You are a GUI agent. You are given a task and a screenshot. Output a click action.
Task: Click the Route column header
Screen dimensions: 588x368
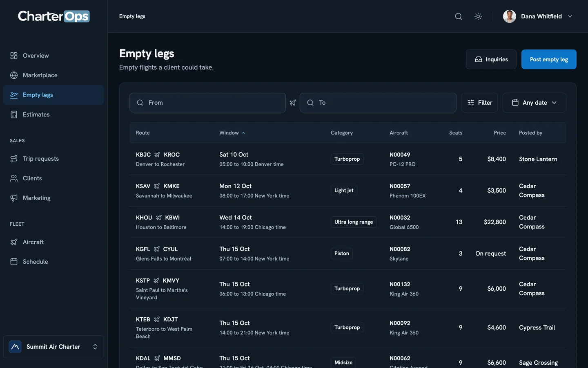coord(143,133)
